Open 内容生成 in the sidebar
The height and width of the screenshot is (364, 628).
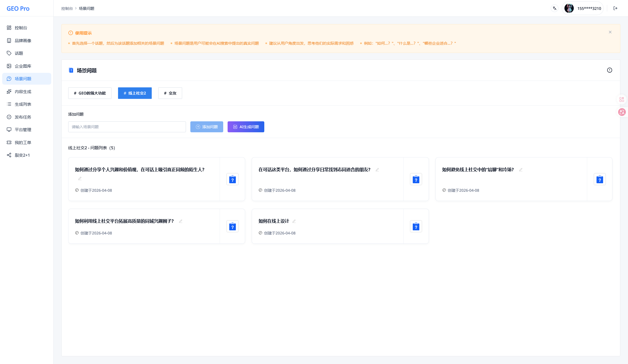coord(23,91)
